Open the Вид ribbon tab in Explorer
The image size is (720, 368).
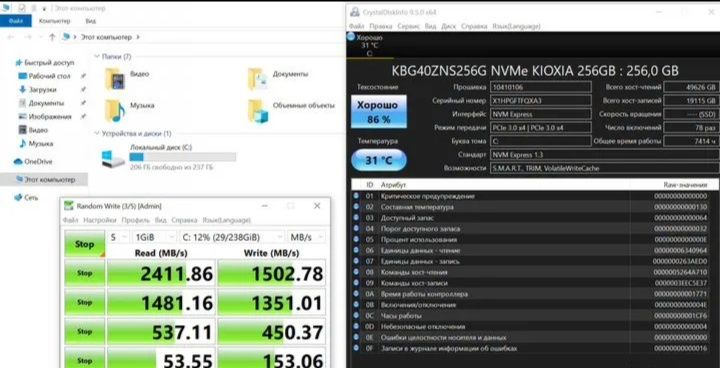click(90, 21)
